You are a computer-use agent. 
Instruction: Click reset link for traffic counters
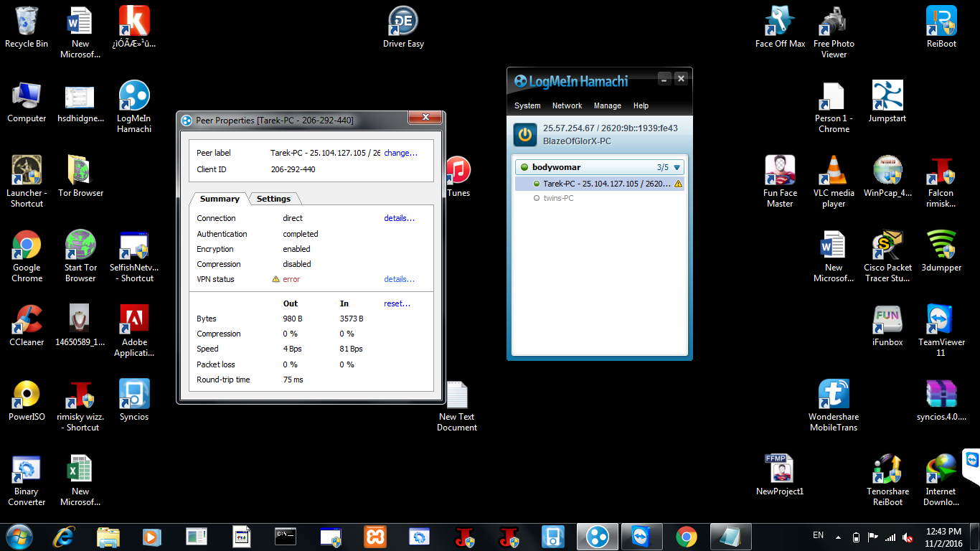click(x=397, y=303)
